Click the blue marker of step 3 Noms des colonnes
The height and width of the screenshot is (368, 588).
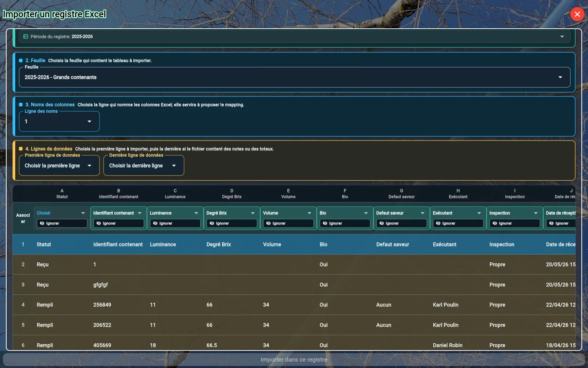pyautogui.click(x=21, y=105)
